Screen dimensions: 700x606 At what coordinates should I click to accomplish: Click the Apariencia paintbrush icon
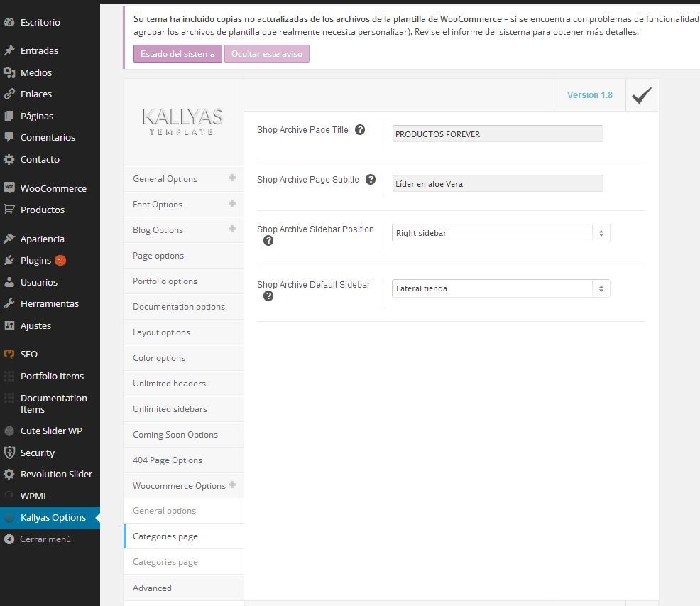[x=9, y=239]
